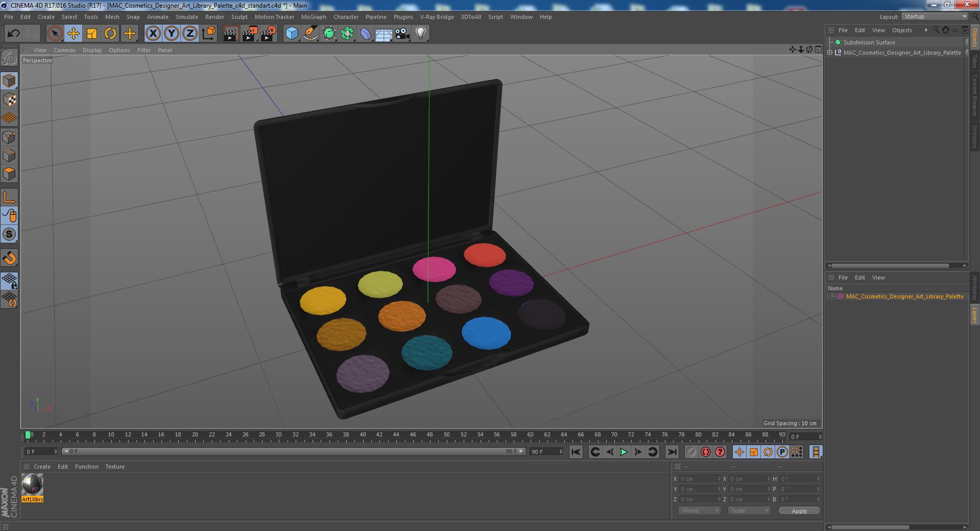The image size is (980, 531).
Task: Open the Layout Startup dropdown
Action: pos(935,16)
